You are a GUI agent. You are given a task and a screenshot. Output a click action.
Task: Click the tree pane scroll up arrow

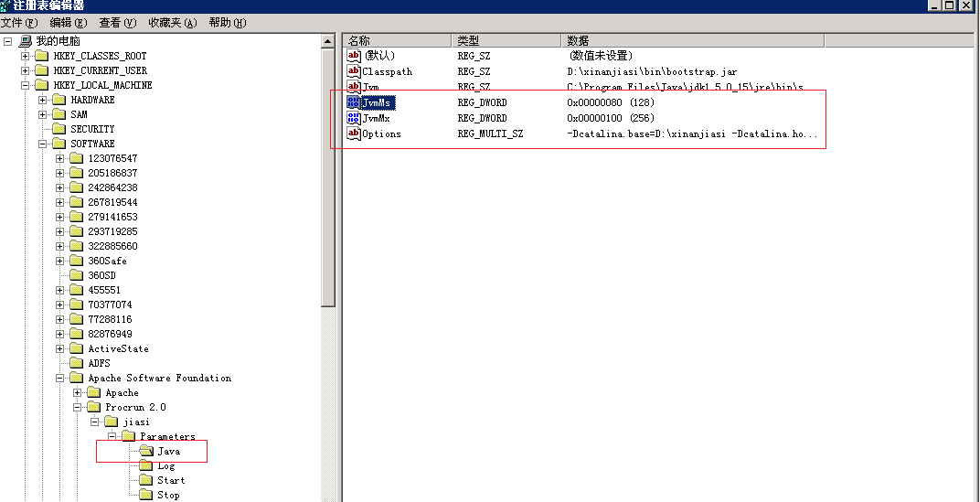(x=329, y=42)
